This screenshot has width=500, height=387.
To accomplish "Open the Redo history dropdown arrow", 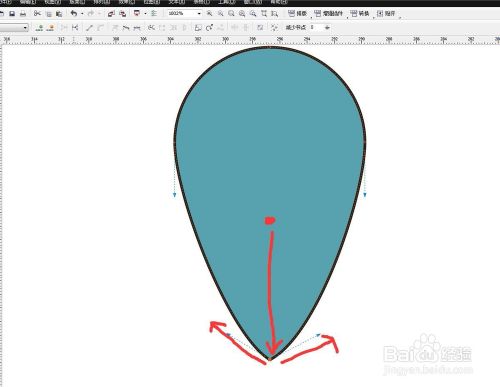I will [x=99, y=14].
